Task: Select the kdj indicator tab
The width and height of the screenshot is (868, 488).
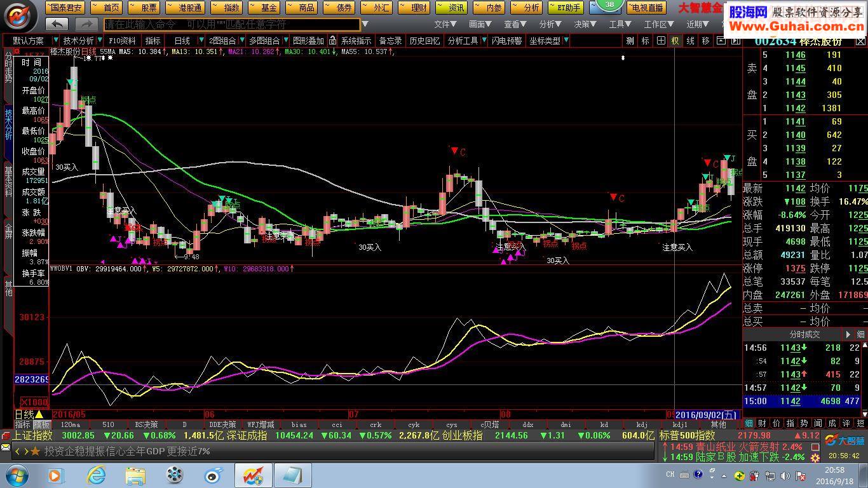Action: click(x=642, y=424)
